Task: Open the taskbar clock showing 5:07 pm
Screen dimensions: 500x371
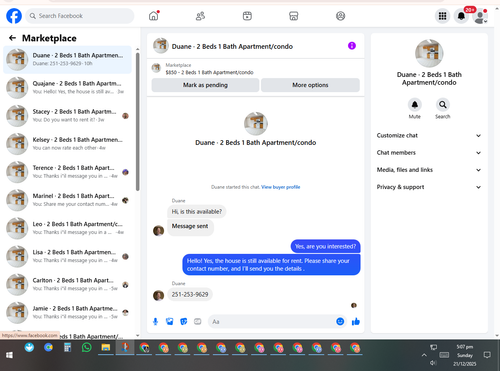Action: point(465,355)
